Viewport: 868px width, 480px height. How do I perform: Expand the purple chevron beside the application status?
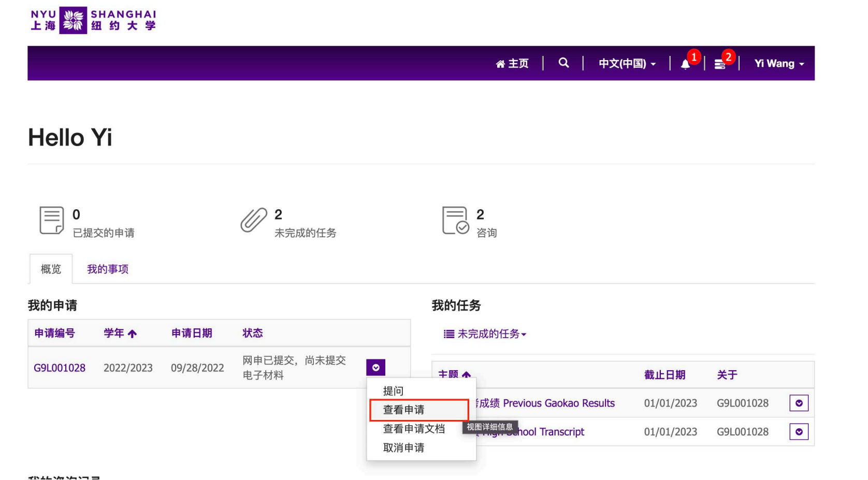click(x=376, y=367)
